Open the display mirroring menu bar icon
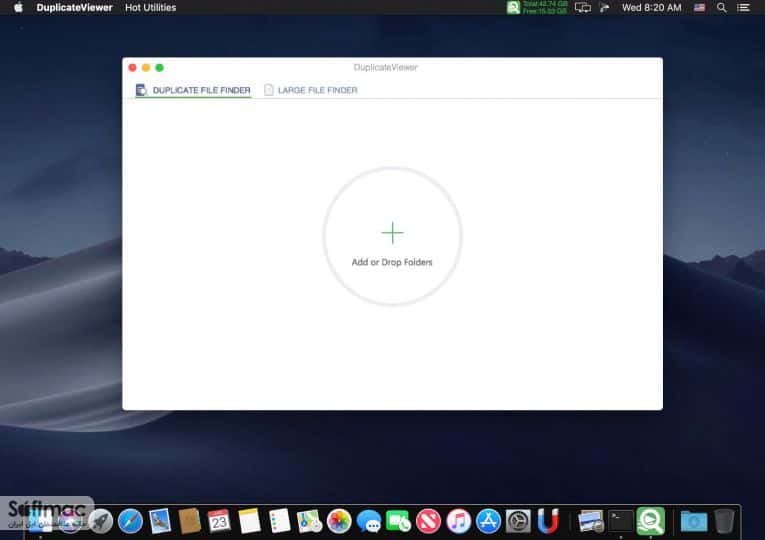Image resolution: width=765 pixels, height=540 pixels. [x=583, y=7]
